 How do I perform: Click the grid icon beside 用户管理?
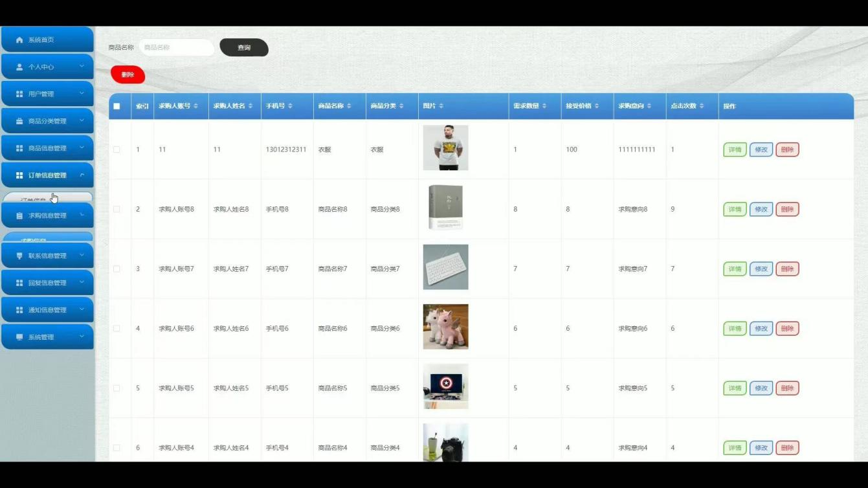pos(19,94)
